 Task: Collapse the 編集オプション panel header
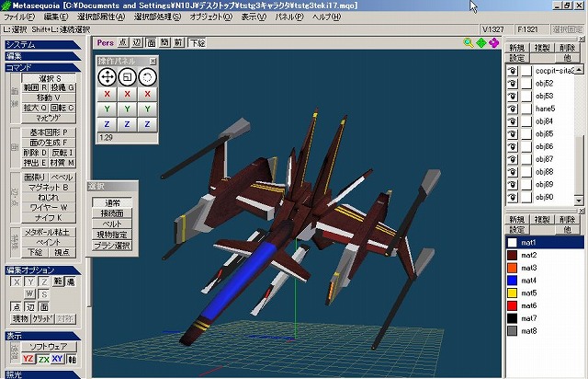43,270
